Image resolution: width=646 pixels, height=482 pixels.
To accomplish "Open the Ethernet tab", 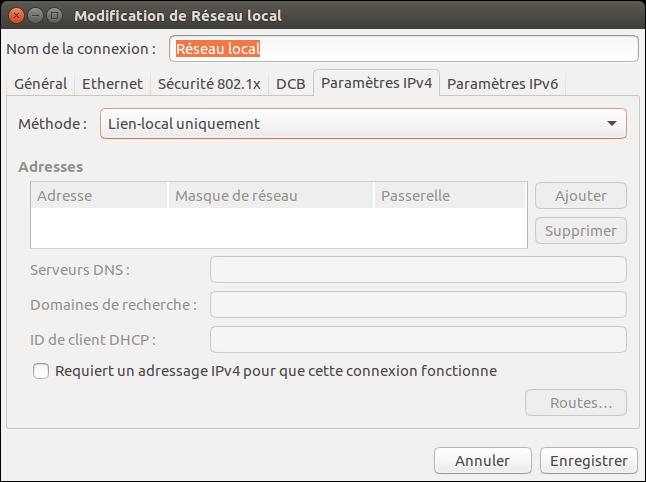I will tap(112, 84).
